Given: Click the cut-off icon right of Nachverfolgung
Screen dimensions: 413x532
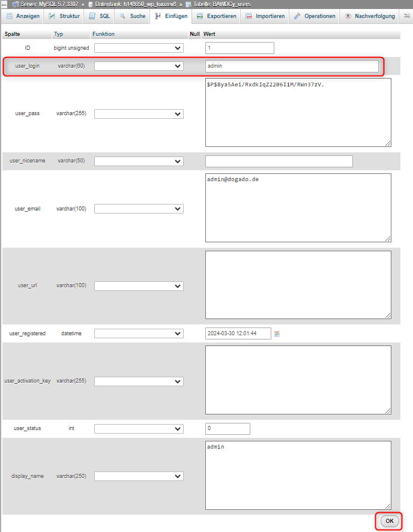Looking at the screenshot, I should tap(406, 16).
